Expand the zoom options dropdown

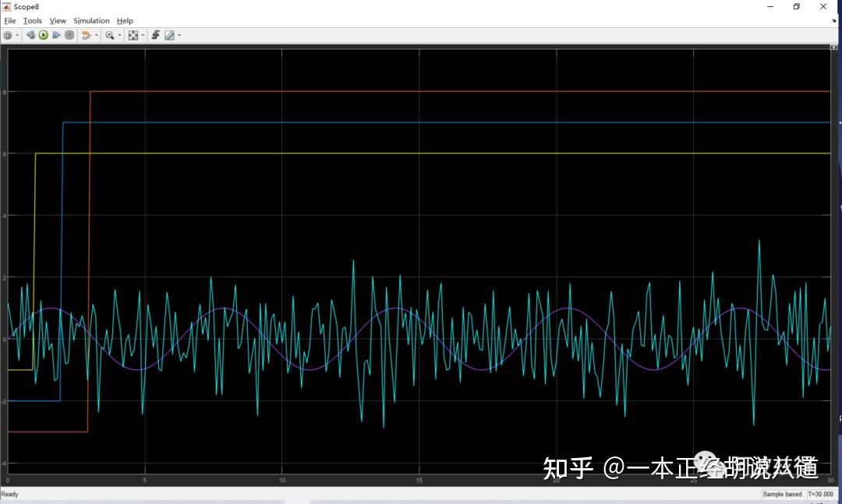(x=119, y=35)
